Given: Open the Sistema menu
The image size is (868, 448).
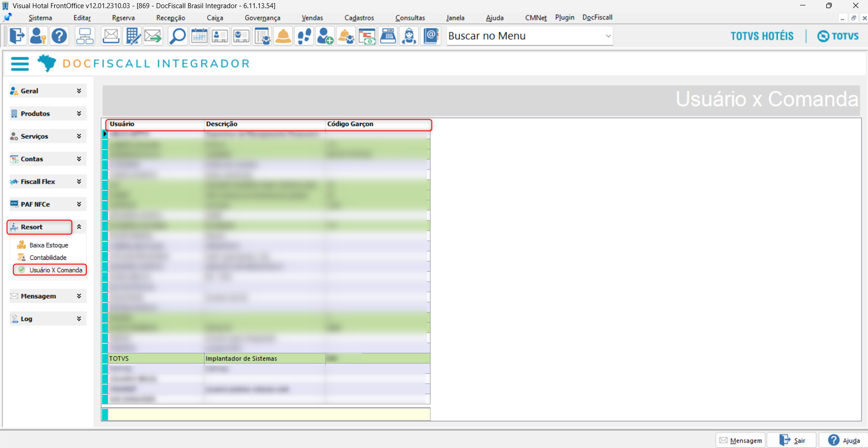Looking at the screenshot, I should (x=40, y=18).
